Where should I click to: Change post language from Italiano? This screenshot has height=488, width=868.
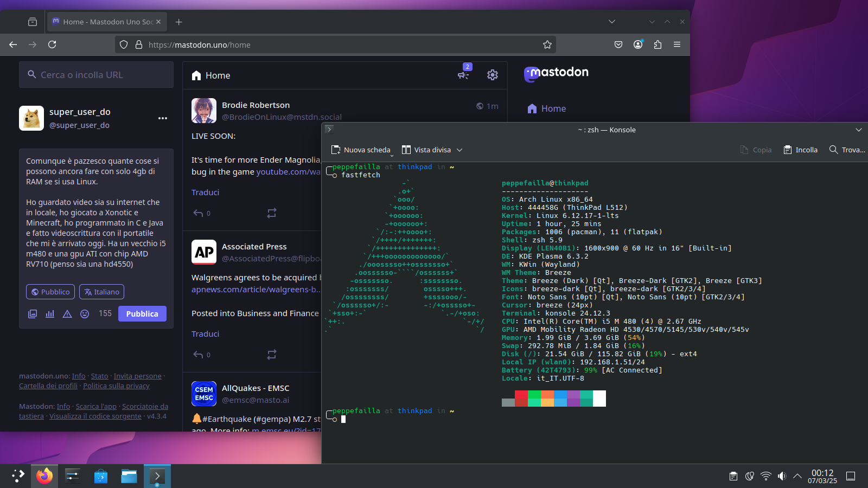tap(101, 292)
